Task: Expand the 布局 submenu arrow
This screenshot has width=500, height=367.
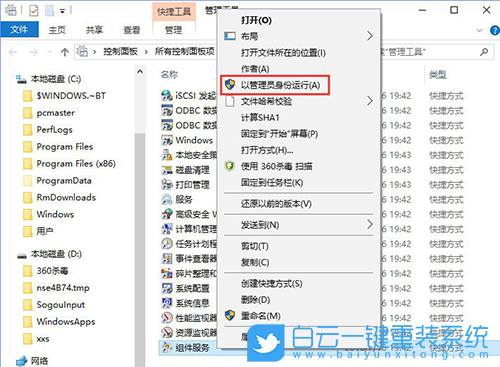Action: (x=370, y=36)
